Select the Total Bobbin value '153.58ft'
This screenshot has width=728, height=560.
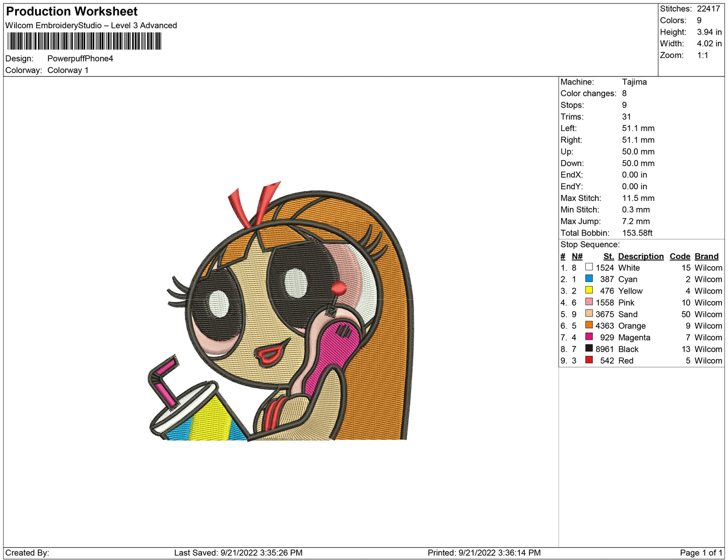tap(637, 233)
